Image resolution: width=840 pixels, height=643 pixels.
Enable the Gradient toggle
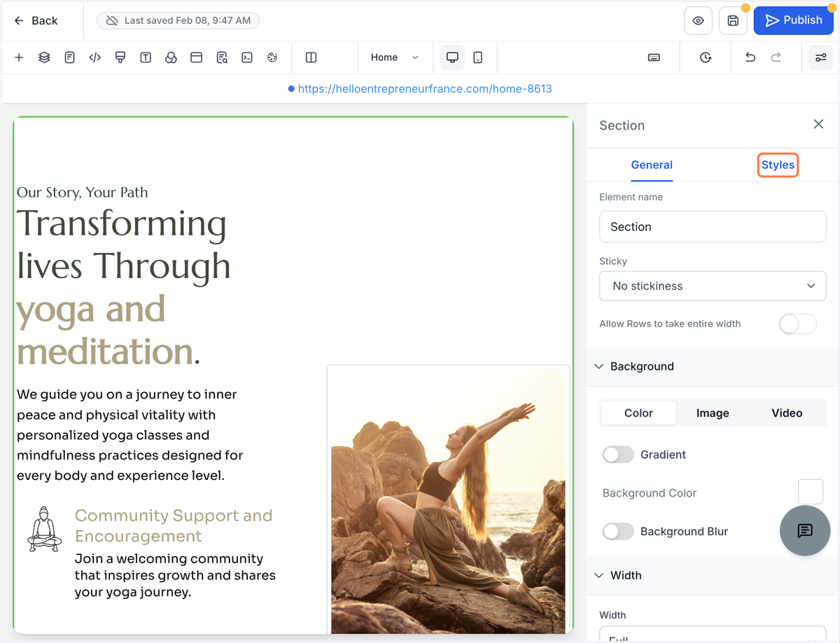tap(618, 455)
